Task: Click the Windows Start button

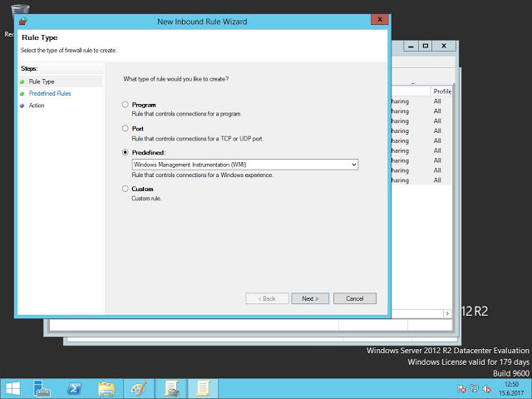Action: tap(13, 388)
